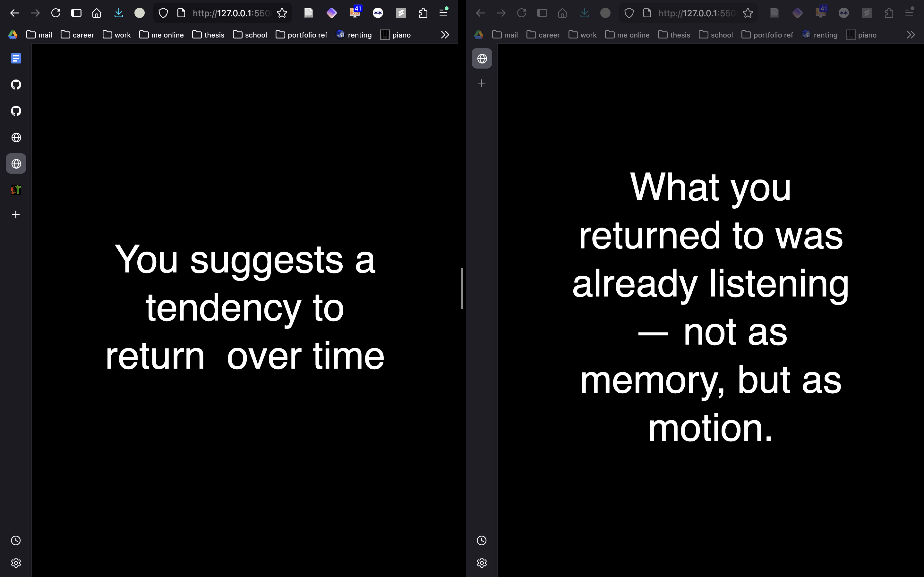Enable the active globe tab in right sidebar

tap(482, 58)
